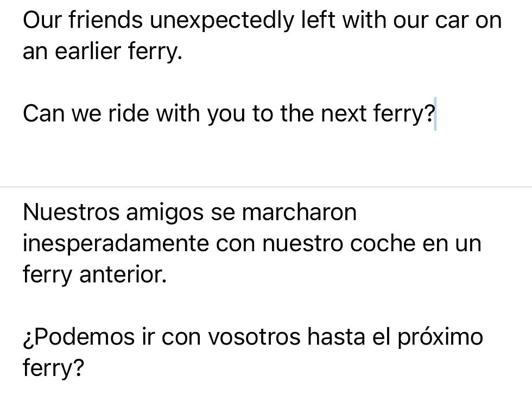Click the word "Can" starting the English question
Image resolution: width=532 pixels, height=408 pixels.
tap(42, 115)
